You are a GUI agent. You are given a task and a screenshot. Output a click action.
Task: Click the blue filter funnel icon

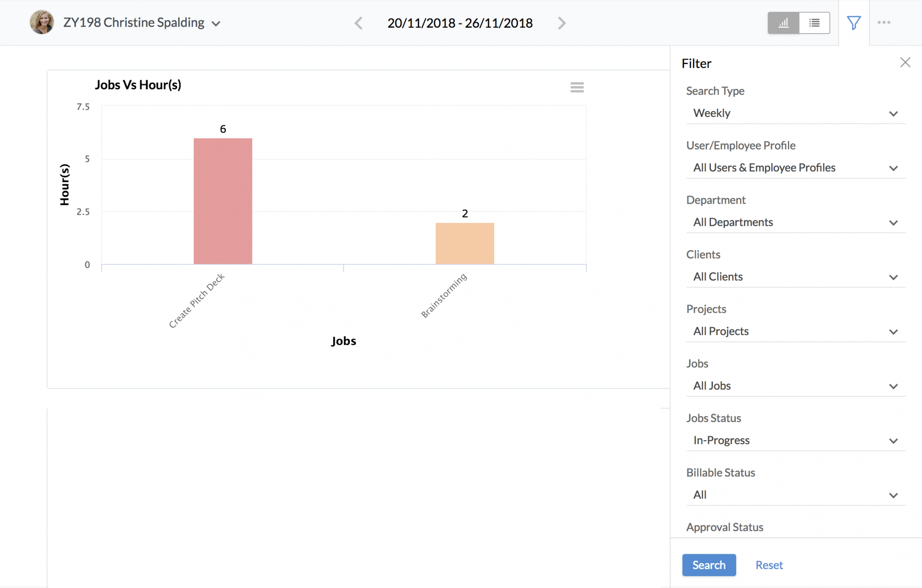[854, 23]
